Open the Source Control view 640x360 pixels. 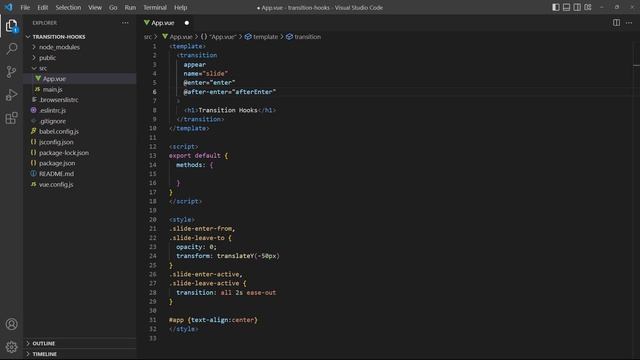click(11, 72)
